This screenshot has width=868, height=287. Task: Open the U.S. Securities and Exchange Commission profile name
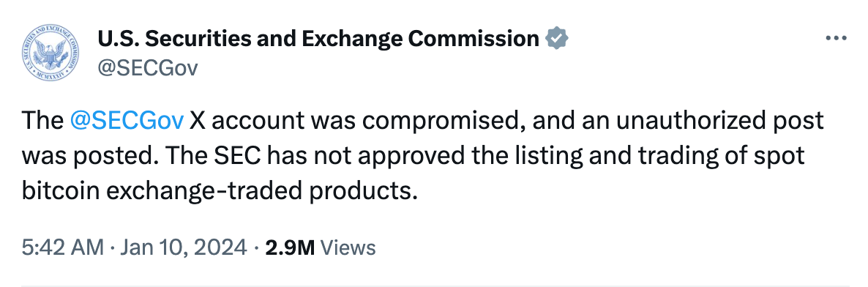pos(318,39)
